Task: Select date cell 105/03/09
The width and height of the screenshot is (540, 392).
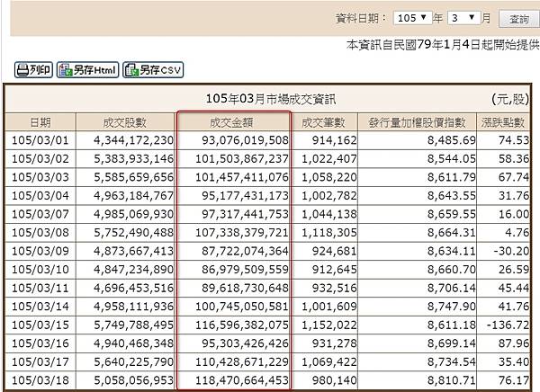Action: 40,251
